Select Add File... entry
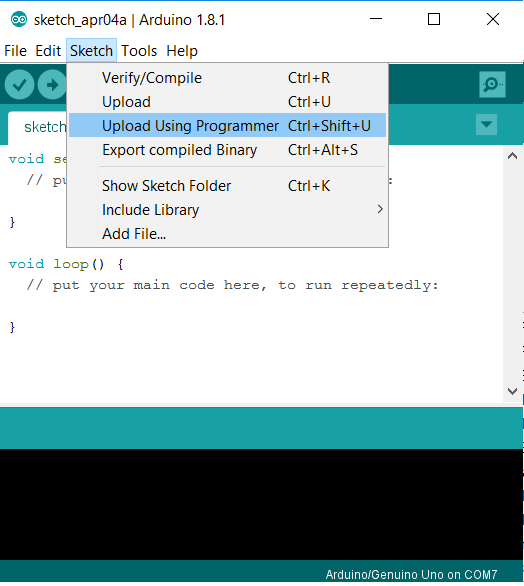Viewport: 524px width, 586px height. (x=227, y=234)
